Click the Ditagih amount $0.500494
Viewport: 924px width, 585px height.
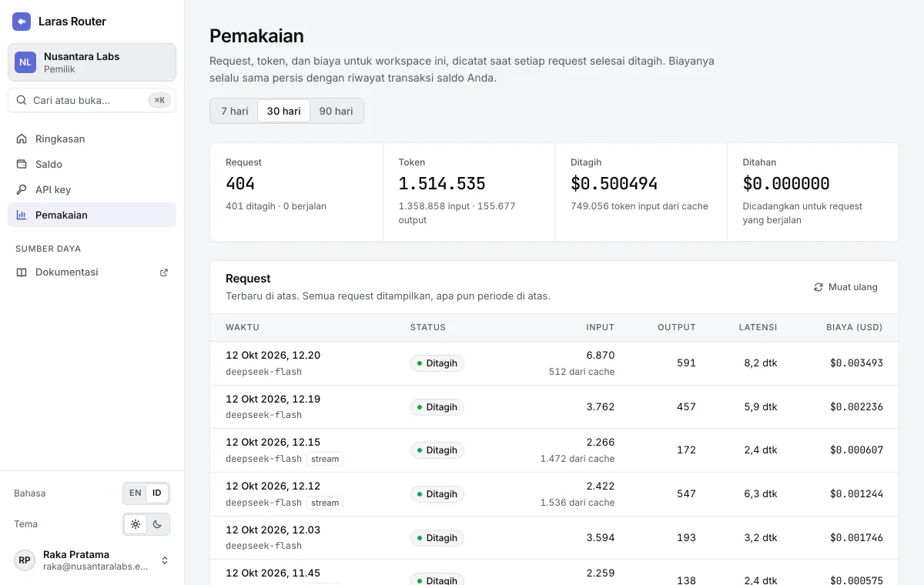tap(614, 184)
